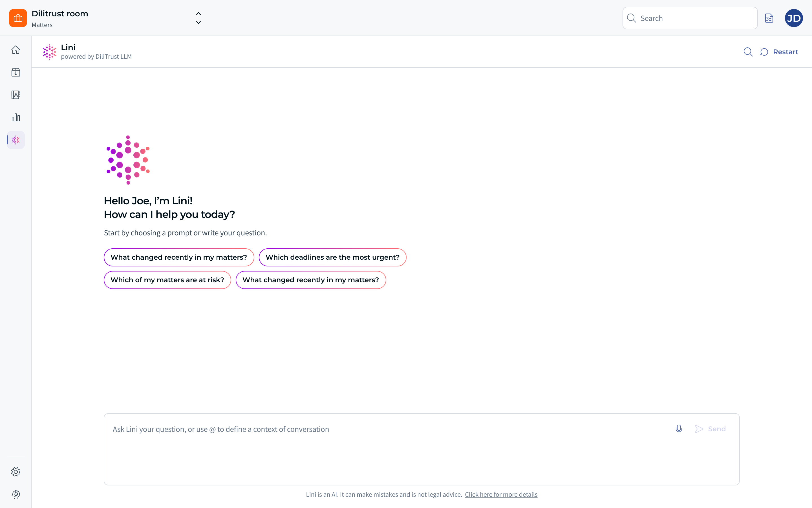The width and height of the screenshot is (812, 508).
Task: Open settings gear in sidebar
Action: [x=16, y=472]
